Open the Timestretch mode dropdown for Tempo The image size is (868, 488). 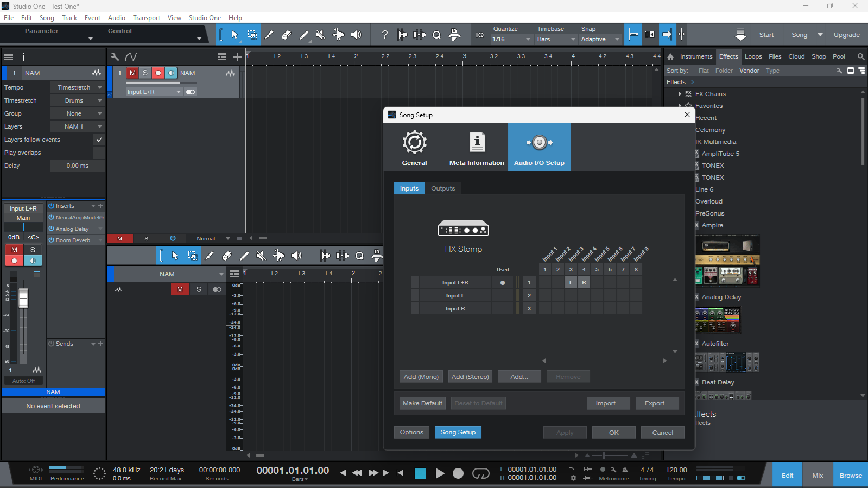click(x=77, y=87)
